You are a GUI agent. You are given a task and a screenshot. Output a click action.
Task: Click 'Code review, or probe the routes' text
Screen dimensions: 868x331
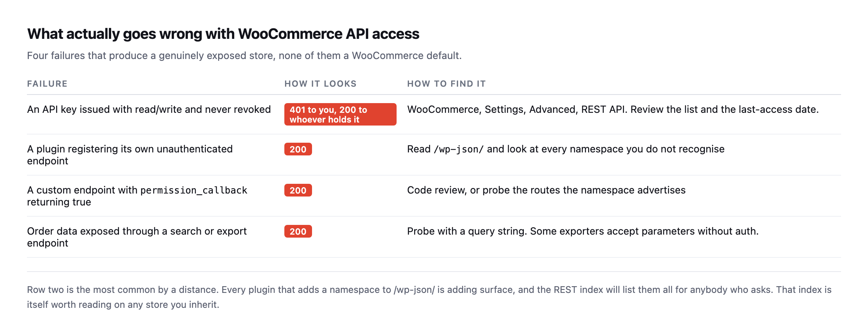[546, 190]
